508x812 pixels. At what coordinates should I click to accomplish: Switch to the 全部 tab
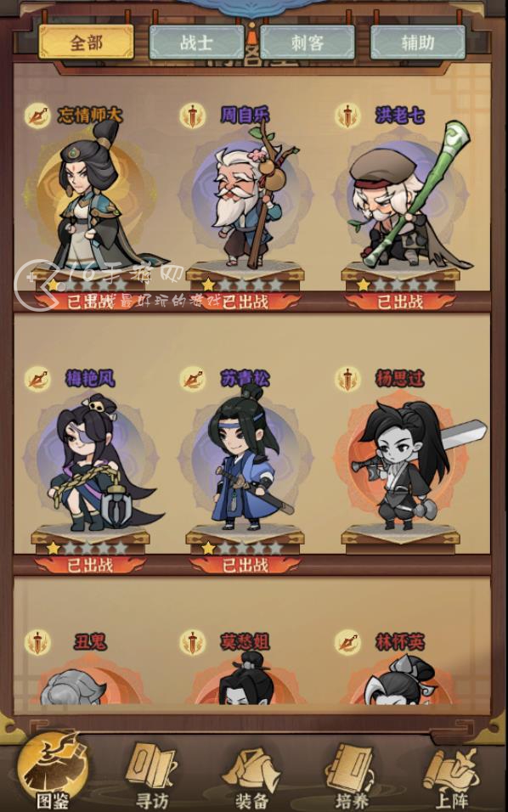[87, 42]
